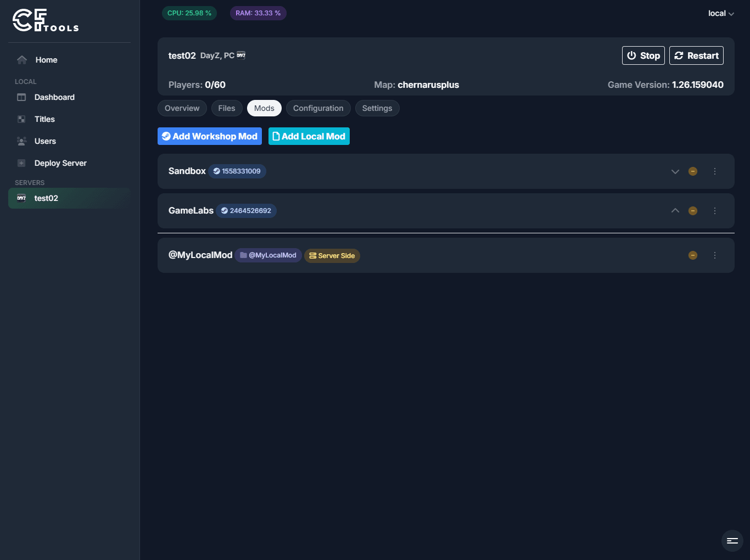Move Sandbox mod down with chevron

tap(675, 171)
